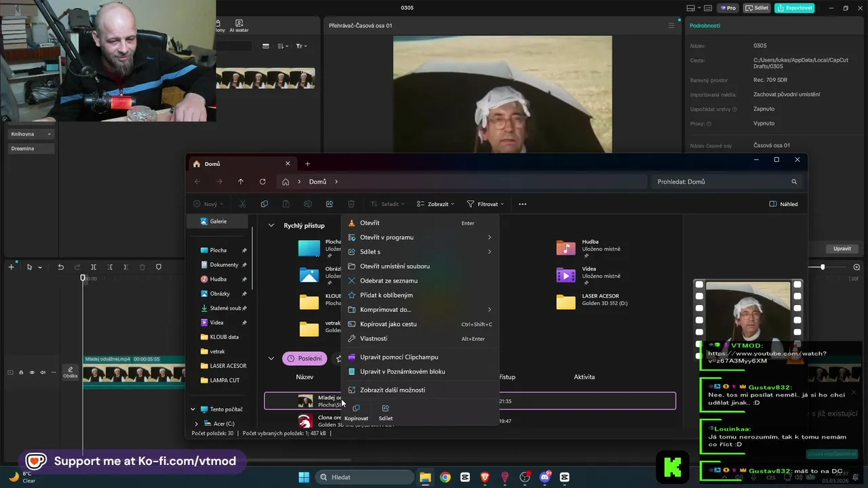Choose Otevřít in the context menu

click(420, 223)
